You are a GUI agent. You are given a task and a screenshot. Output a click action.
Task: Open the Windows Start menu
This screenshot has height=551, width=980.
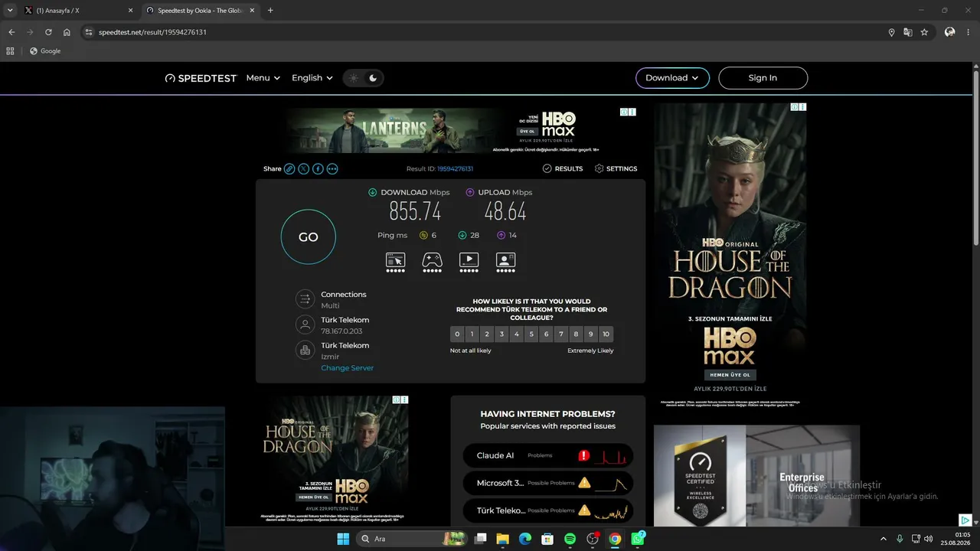(x=343, y=539)
